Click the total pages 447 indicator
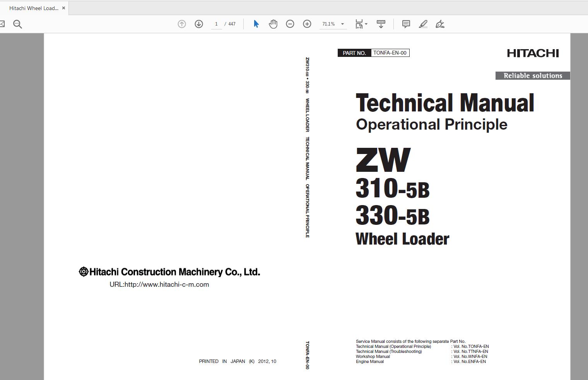Image resolution: width=588 pixels, height=380 pixels. click(x=232, y=24)
